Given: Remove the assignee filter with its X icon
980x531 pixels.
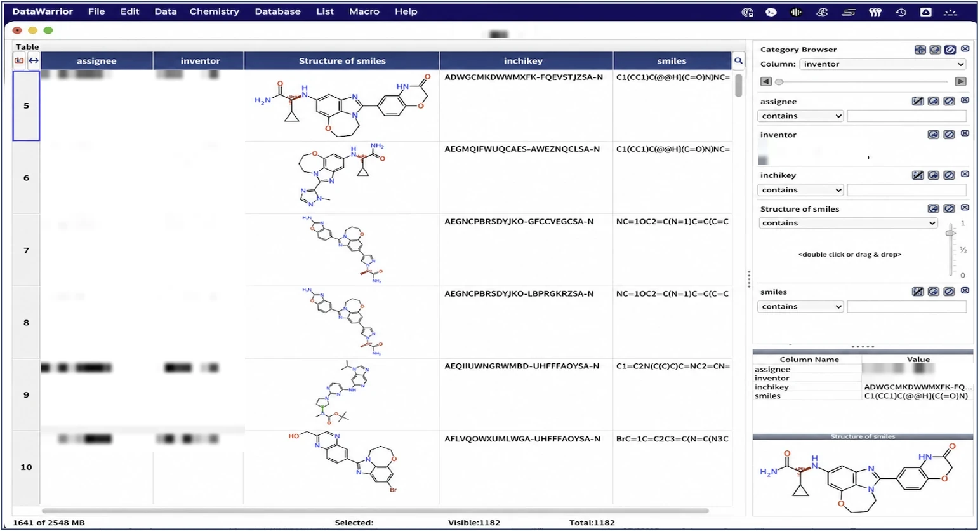Looking at the screenshot, I should [x=965, y=100].
